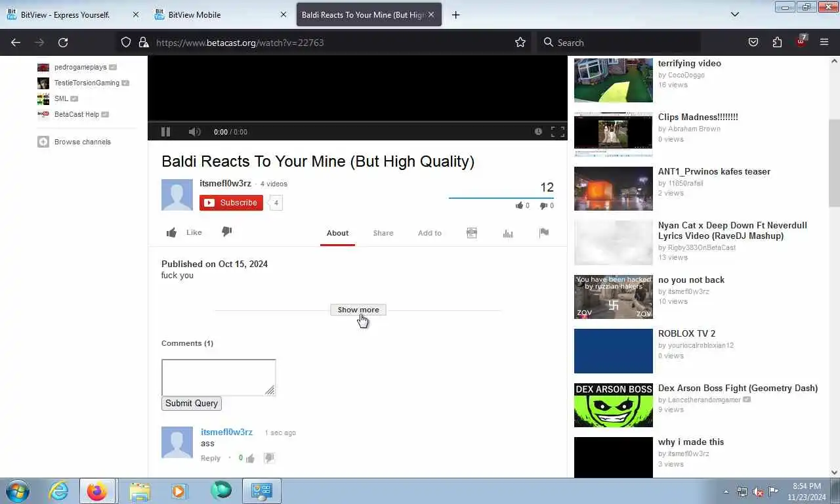Click the thumbs down dislike icon under the channel info
840x504 pixels.
click(x=226, y=232)
